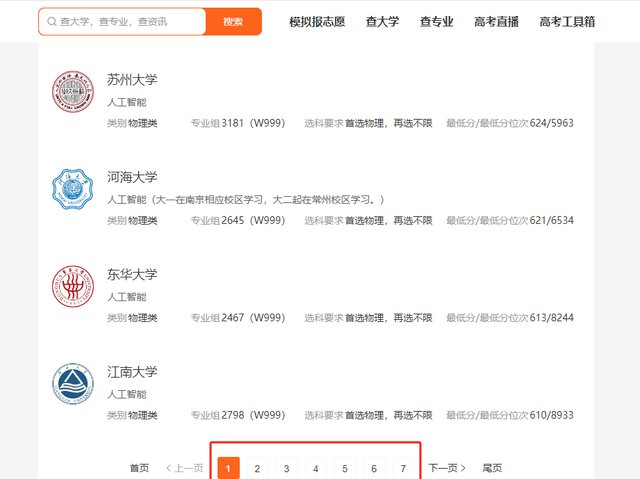Click the 东华大学 logo
Viewport: 640px width, 479px height.
(73, 286)
